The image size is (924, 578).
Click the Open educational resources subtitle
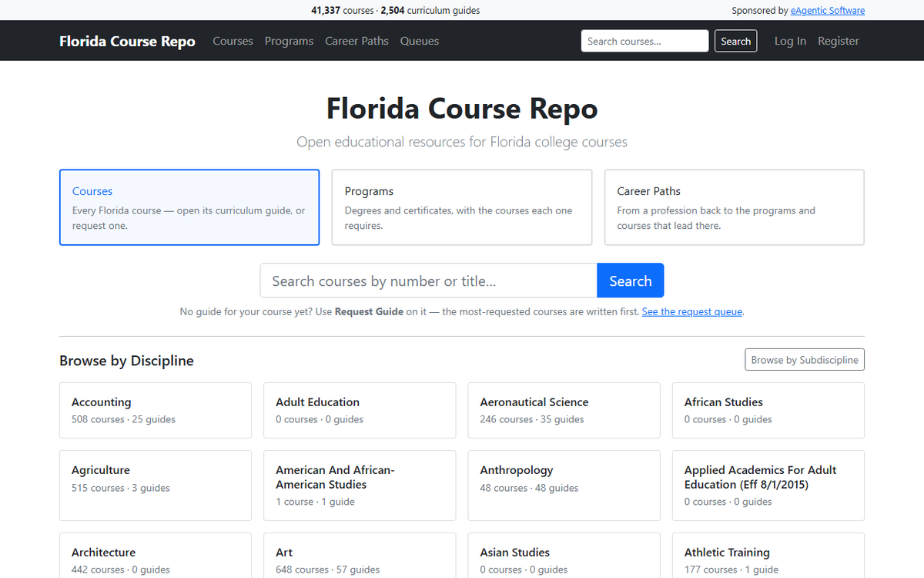click(462, 142)
